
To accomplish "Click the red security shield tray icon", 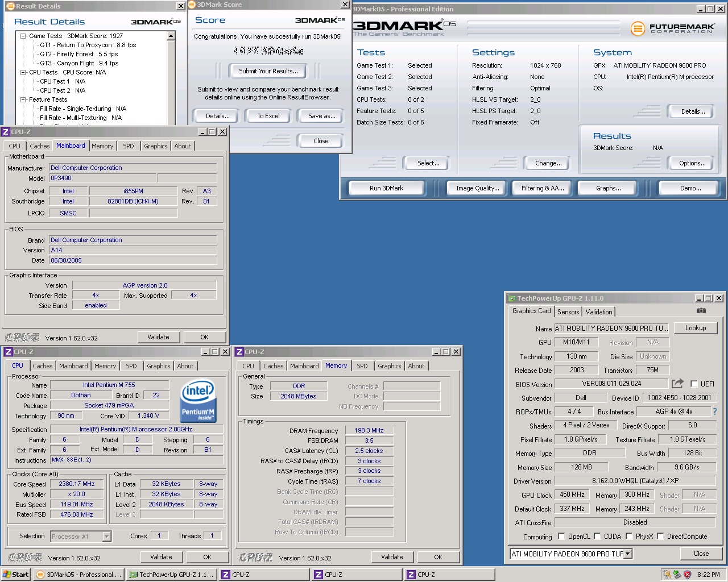I will pyautogui.click(x=687, y=575).
